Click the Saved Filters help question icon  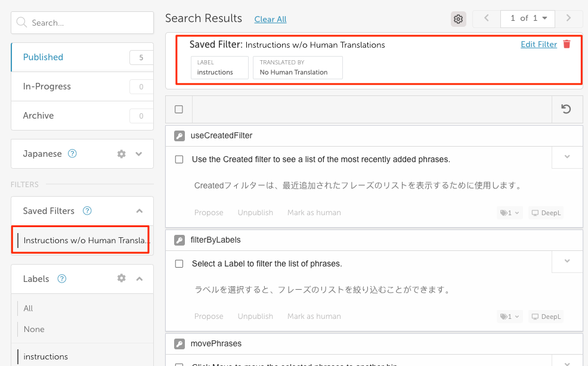point(87,211)
